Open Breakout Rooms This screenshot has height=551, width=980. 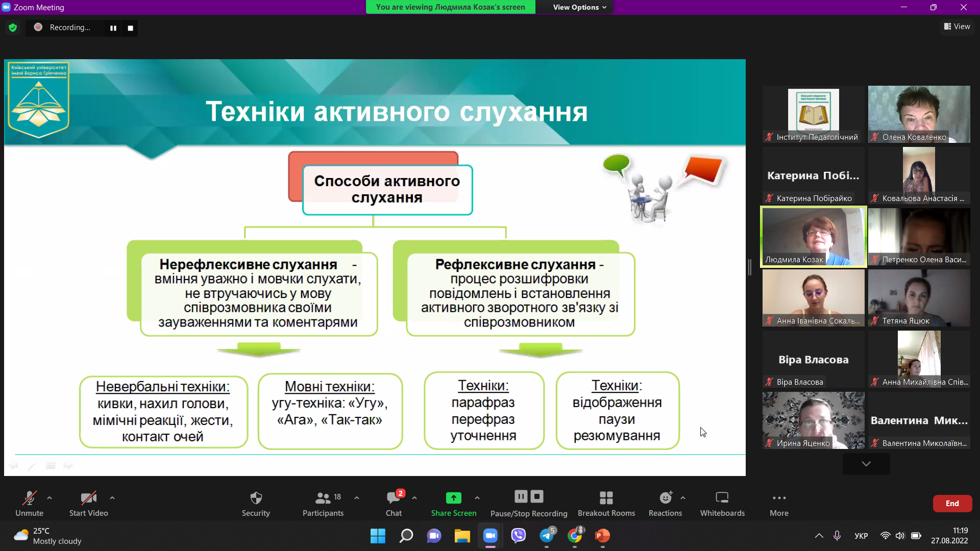point(606,503)
